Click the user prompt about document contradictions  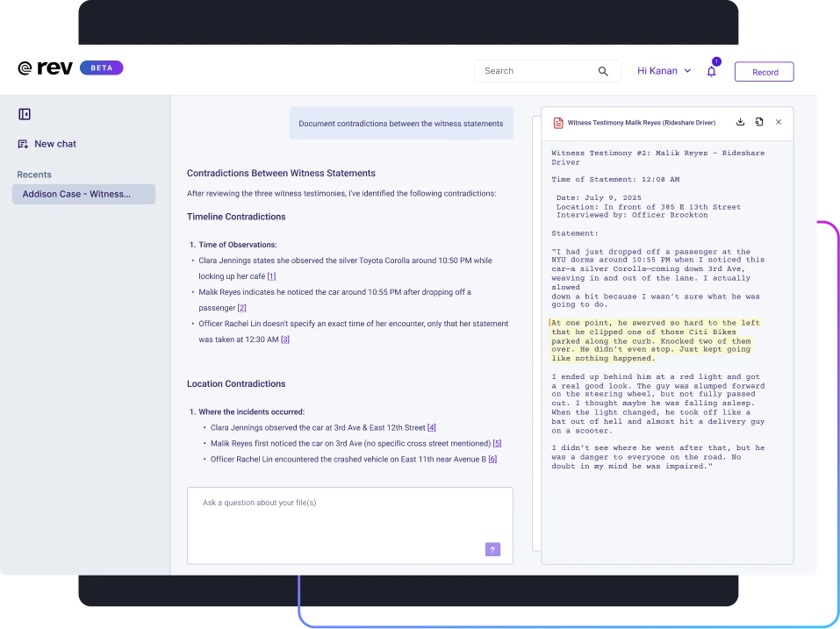pos(401,123)
